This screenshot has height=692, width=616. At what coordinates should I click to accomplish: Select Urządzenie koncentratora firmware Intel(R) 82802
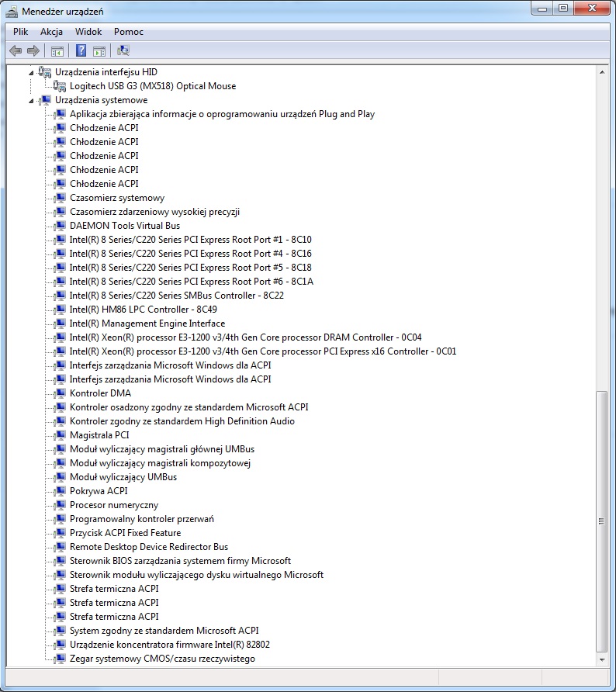[169, 645]
